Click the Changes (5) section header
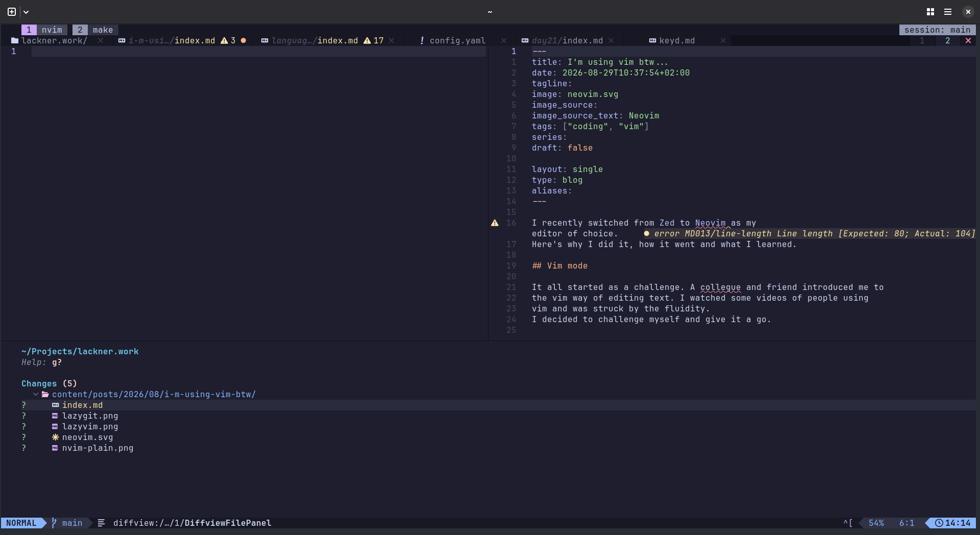 [50, 383]
